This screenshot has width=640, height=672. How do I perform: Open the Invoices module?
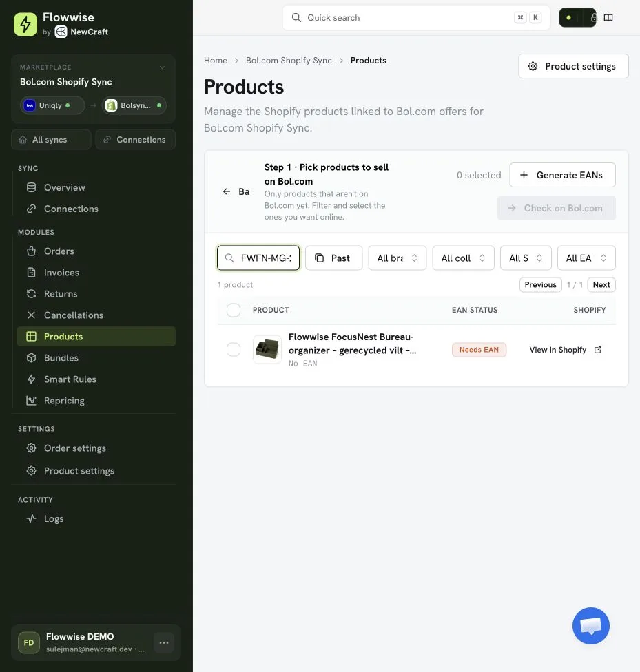[96, 273]
